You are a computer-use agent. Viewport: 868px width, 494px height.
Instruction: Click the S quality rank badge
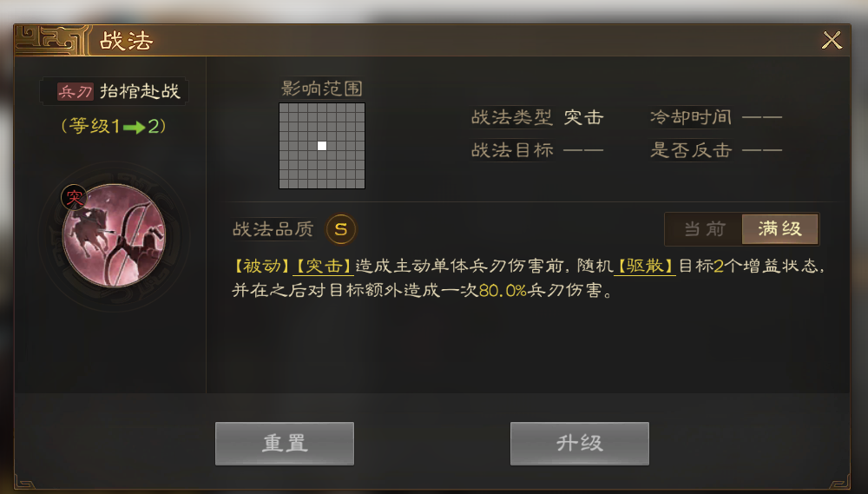pos(341,228)
